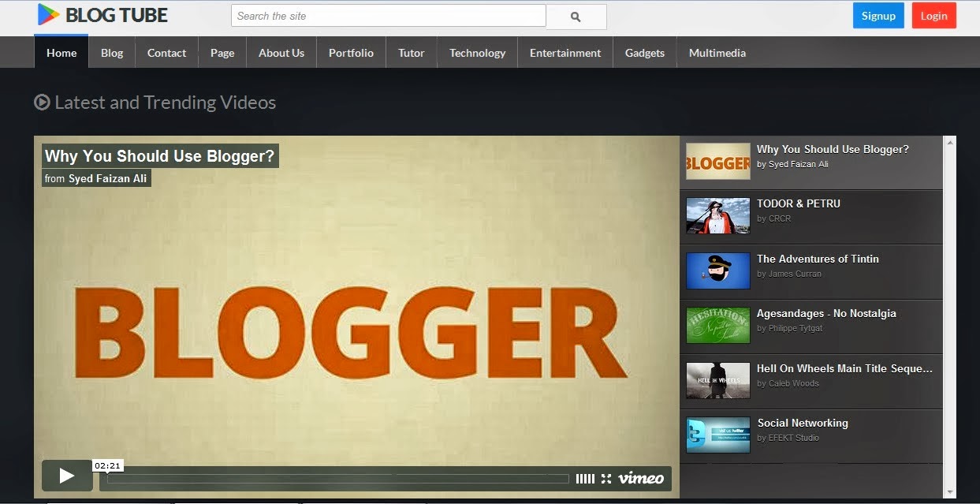Toggle fullscreen in the video player
This screenshot has height=504, width=980.
[606, 479]
